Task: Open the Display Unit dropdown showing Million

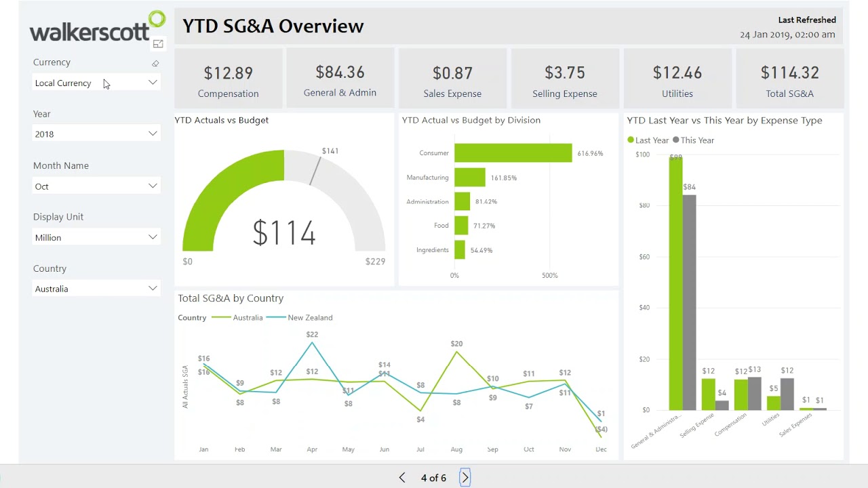Action: click(96, 237)
